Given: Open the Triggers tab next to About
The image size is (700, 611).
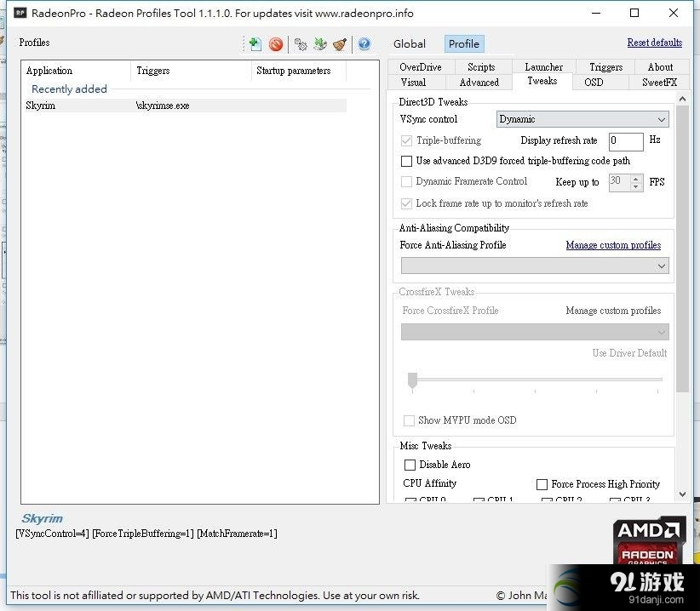Looking at the screenshot, I should [605, 67].
